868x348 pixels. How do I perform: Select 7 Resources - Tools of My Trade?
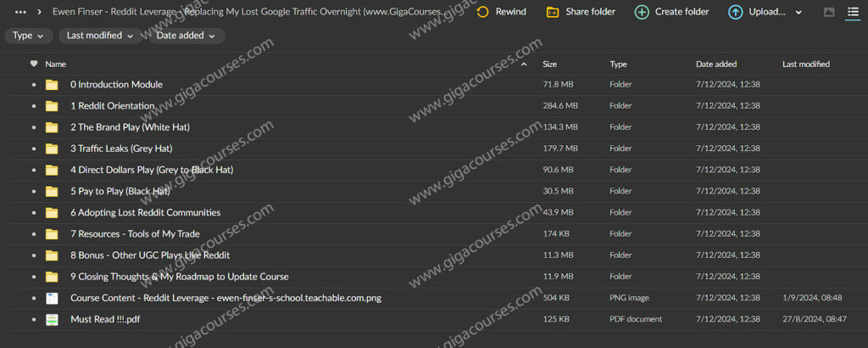click(x=135, y=234)
